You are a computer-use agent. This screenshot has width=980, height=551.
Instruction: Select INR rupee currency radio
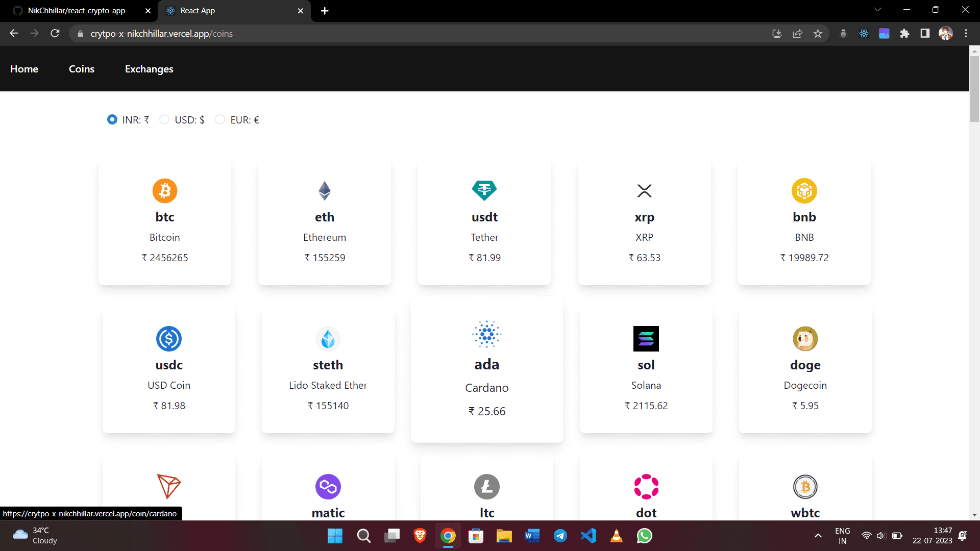click(x=112, y=119)
